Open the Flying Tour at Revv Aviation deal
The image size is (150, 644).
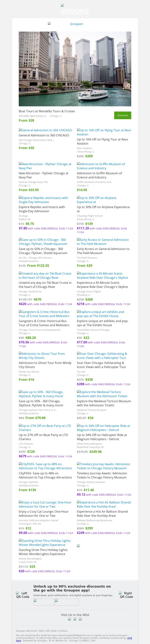(104, 132)
